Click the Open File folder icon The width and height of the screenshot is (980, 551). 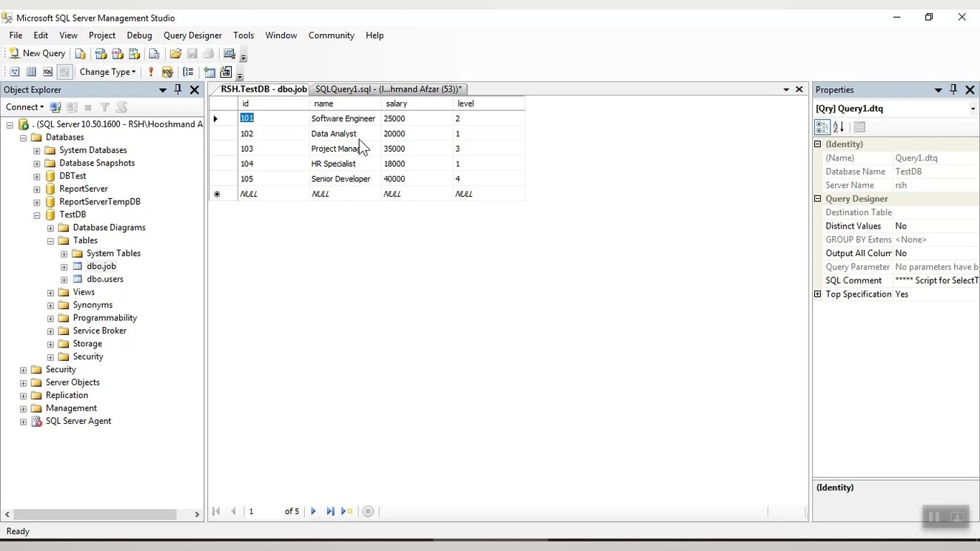pos(175,53)
